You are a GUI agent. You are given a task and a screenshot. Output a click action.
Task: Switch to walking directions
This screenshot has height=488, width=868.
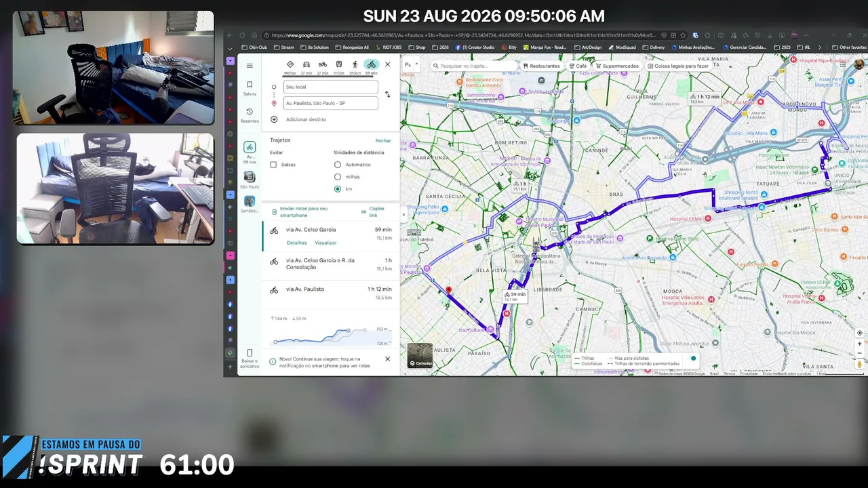[355, 66]
